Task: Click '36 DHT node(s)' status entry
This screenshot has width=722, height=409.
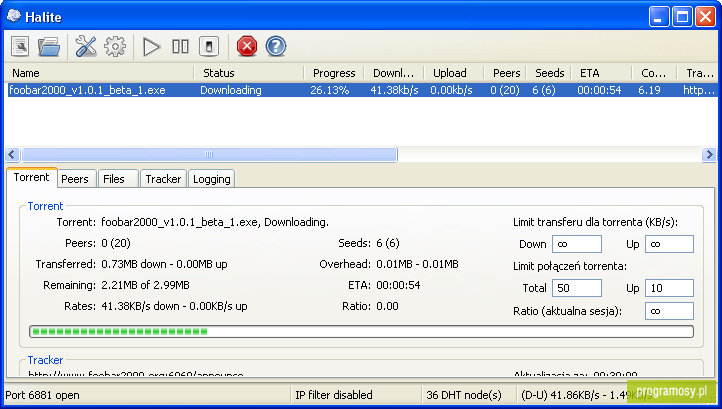Action: [x=464, y=395]
